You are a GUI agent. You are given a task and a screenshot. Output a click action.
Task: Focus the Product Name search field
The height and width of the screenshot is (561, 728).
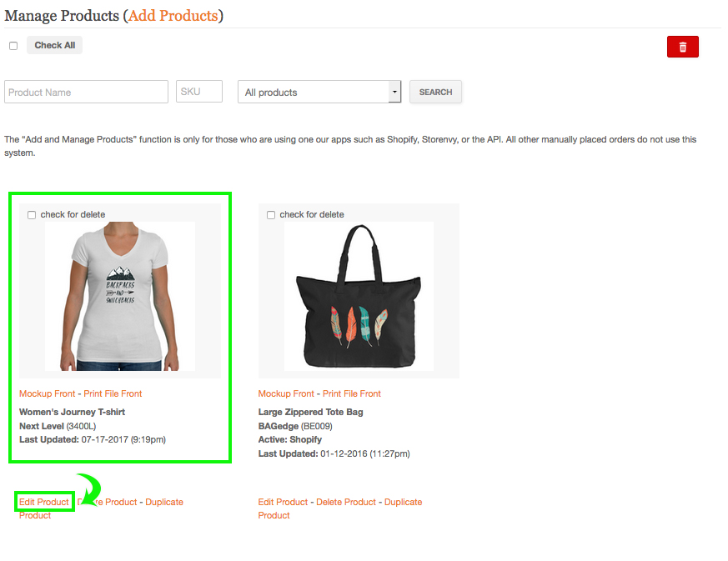click(87, 92)
